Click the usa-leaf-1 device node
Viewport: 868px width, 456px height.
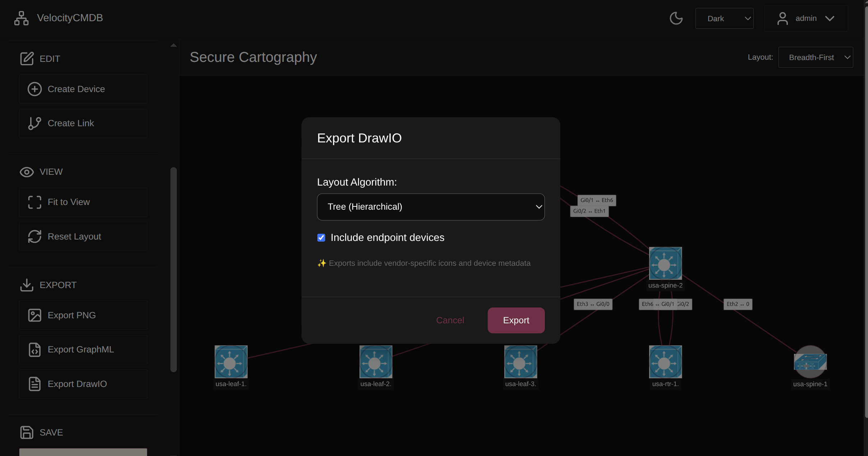coord(231,362)
